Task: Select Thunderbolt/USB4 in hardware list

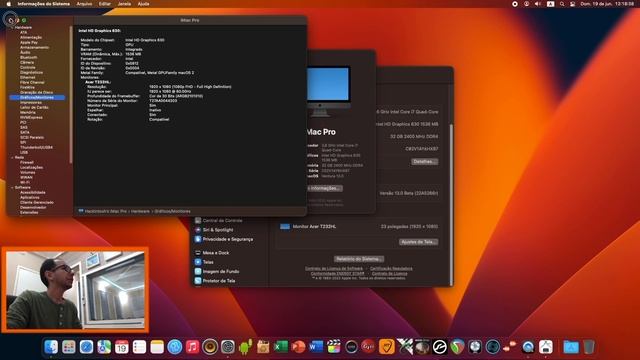Action: [36, 147]
